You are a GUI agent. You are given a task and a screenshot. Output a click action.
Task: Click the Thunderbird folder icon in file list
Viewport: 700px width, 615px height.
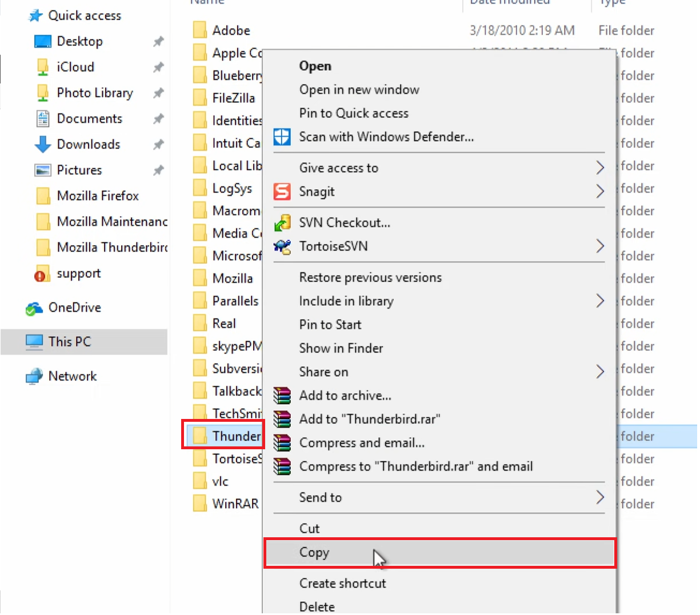coord(199,436)
